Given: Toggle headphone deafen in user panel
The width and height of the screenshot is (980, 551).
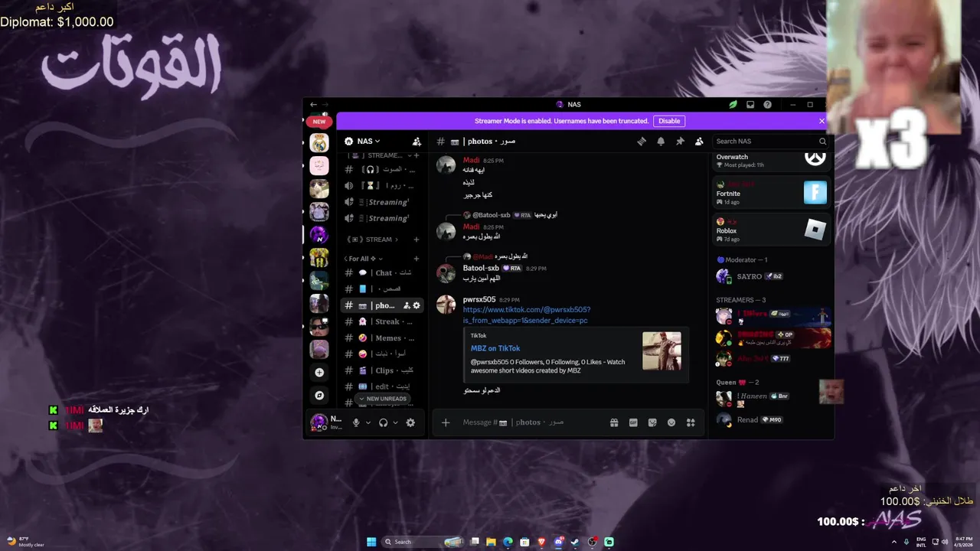Looking at the screenshot, I should coord(383,422).
